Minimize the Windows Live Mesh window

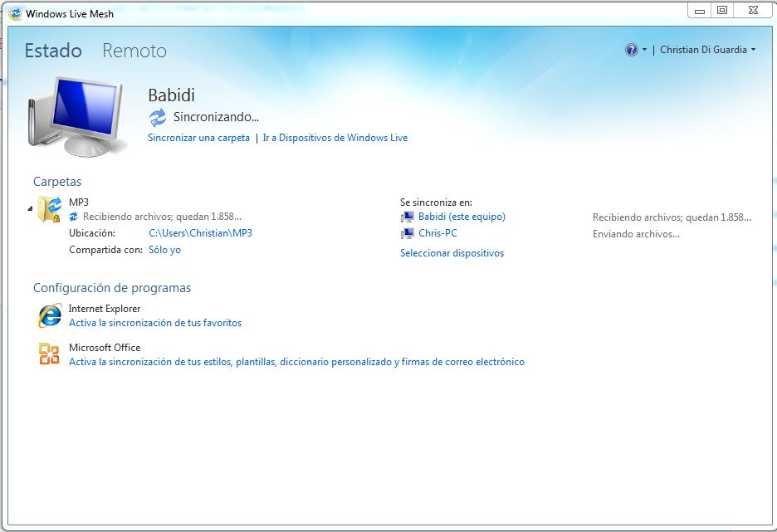[x=700, y=11]
